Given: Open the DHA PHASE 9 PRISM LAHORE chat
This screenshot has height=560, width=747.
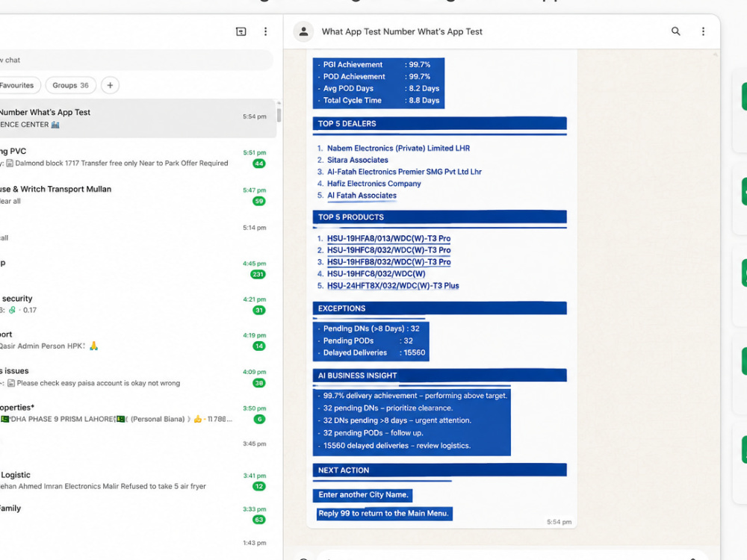Looking at the screenshot, I should click(x=137, y=414).
